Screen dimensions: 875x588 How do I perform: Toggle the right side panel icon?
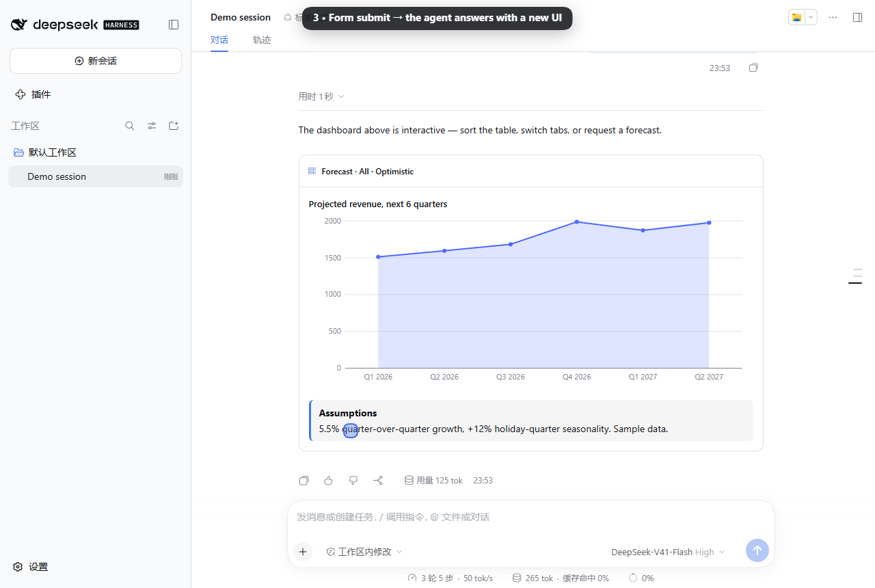[857, 17]
